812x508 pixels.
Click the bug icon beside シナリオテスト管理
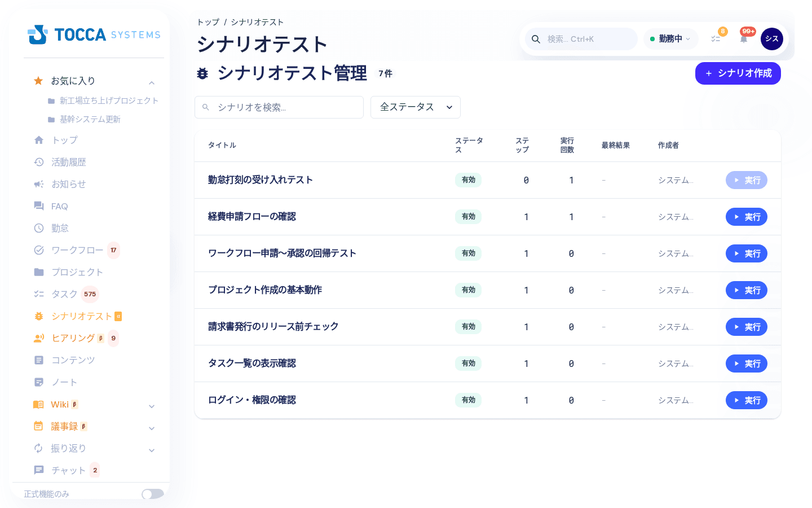[202, 73]
